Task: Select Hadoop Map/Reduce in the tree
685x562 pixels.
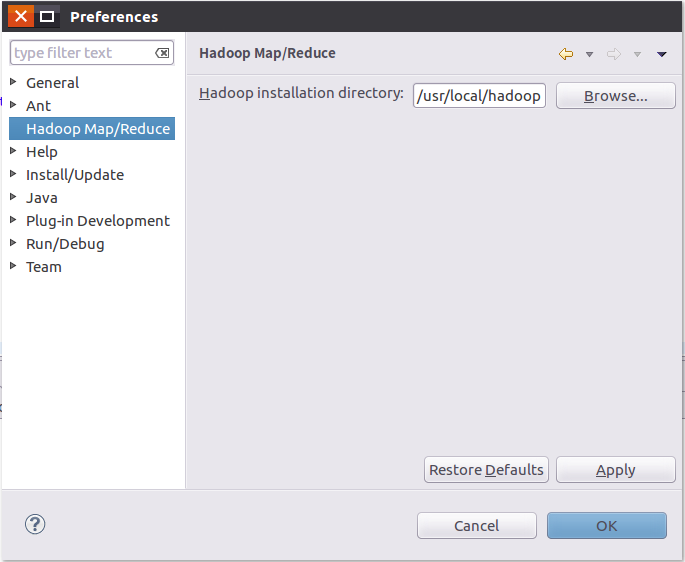Action: point(98,129)
